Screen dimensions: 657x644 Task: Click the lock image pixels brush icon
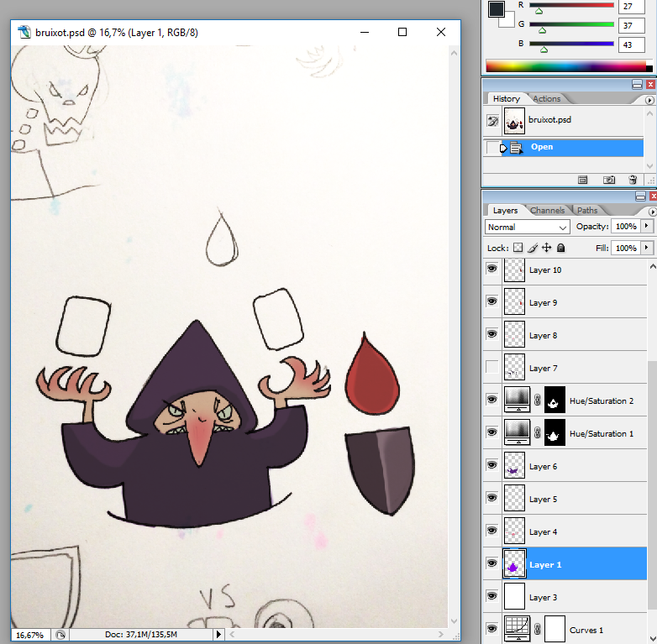coord(533,248)
